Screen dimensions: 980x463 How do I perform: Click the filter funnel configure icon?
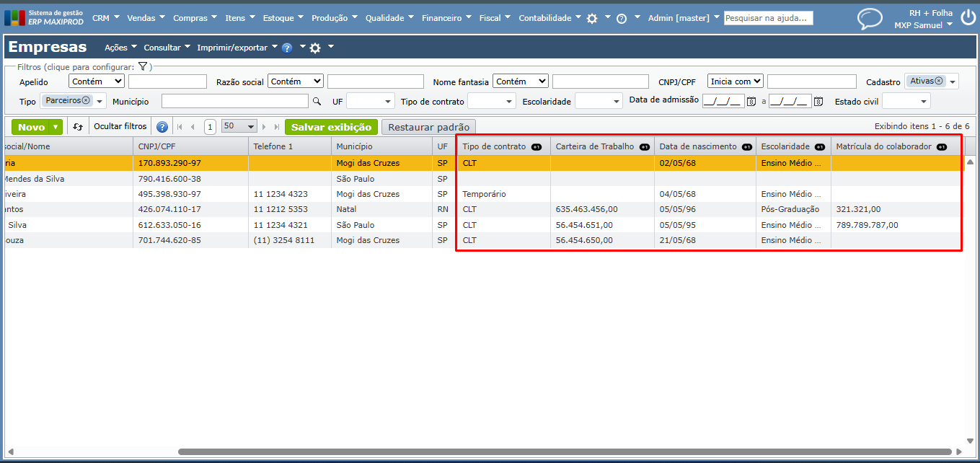coord(143,66)
